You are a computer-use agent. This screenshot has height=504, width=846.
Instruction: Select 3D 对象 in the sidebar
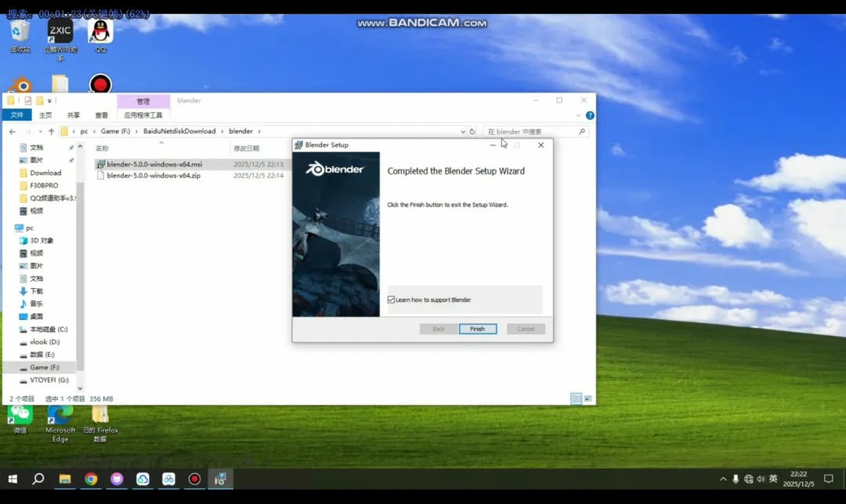coord(42,240)
